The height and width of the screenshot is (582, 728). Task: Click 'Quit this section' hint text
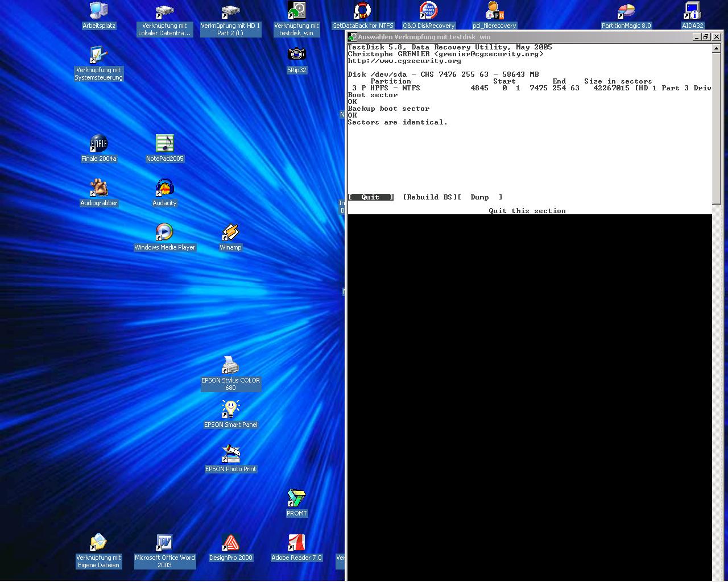coord(527,211)
